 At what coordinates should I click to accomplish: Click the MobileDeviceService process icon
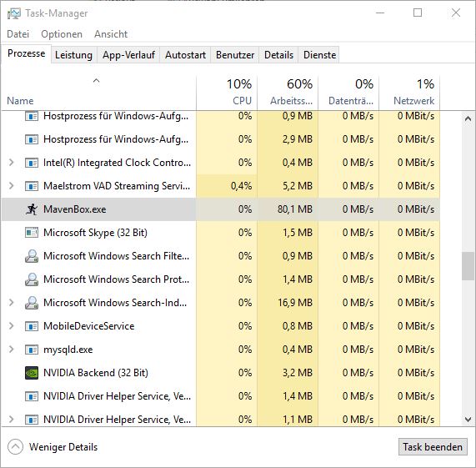click(32, 326)
